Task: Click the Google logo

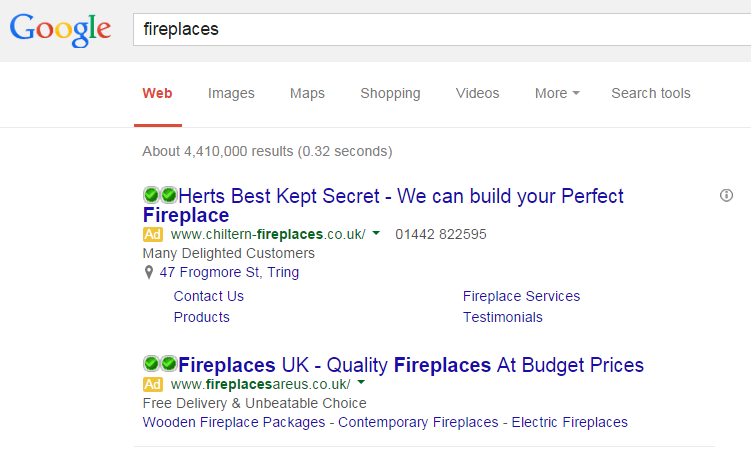Action: point(60,30)
